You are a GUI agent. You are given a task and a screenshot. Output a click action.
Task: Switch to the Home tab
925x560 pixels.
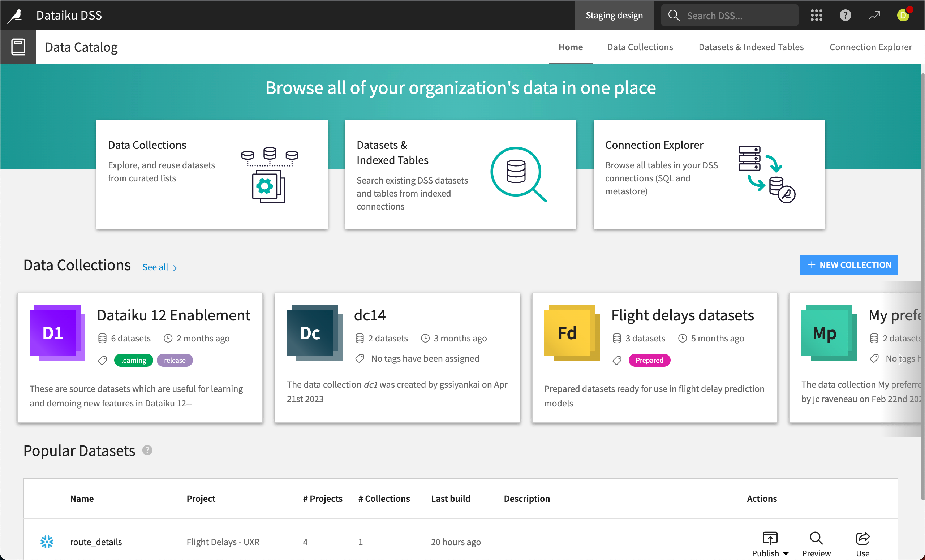point(571,47)
